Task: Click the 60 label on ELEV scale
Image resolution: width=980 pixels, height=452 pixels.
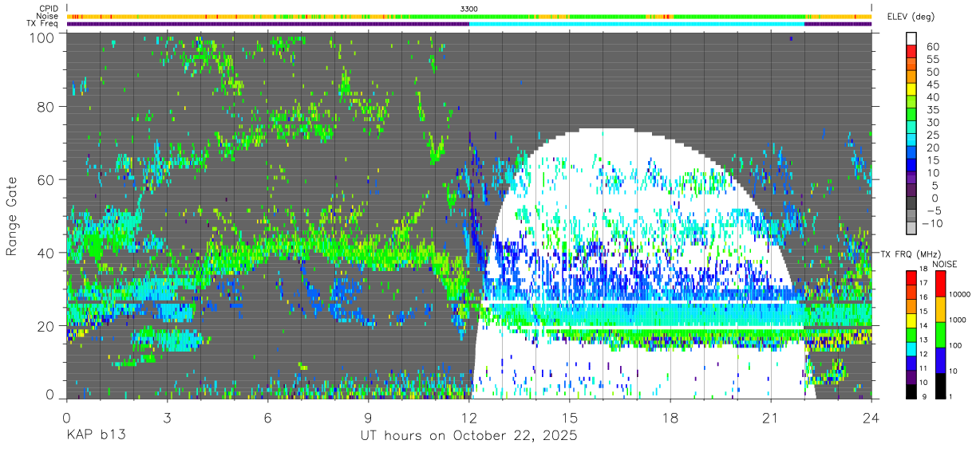Action: 932,46
